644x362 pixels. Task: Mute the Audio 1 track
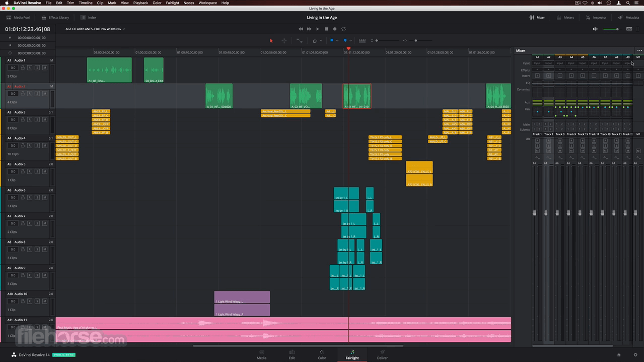tap(45, 68)
